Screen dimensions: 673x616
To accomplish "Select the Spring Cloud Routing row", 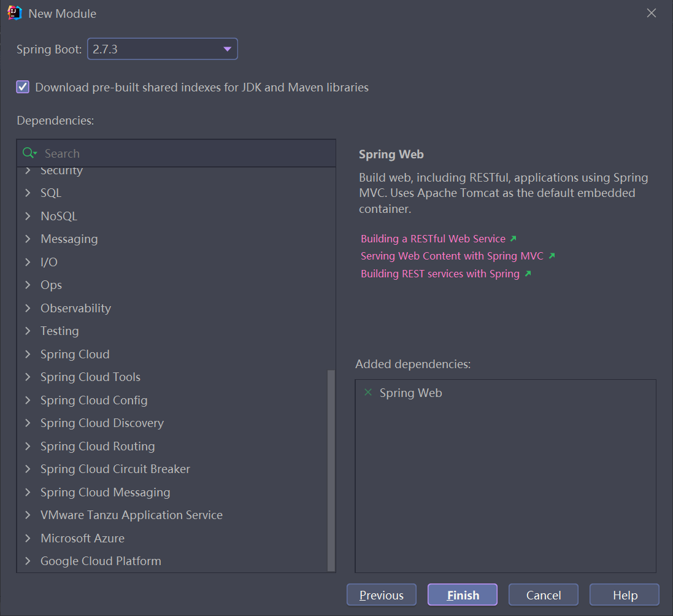I will (172, 446).
